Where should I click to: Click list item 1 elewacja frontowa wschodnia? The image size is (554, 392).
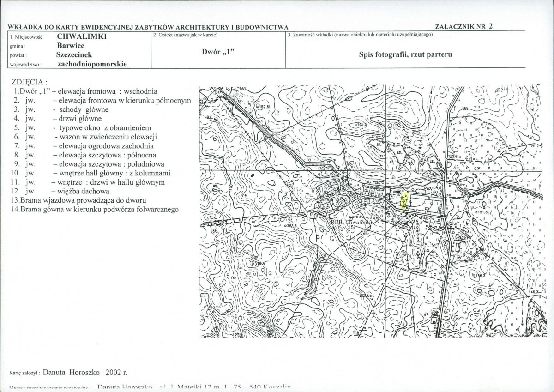tap(86, 91)
